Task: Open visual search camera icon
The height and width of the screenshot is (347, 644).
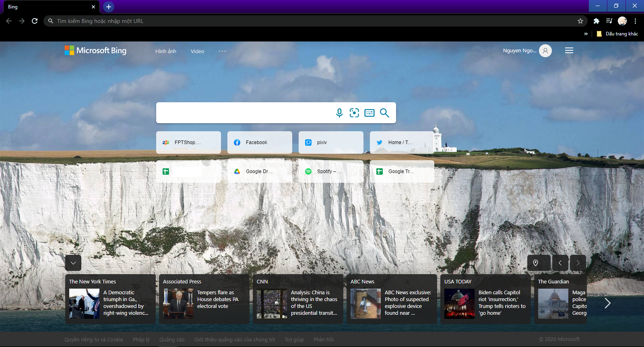Action: pyautogui.click(x=354, y=113)
